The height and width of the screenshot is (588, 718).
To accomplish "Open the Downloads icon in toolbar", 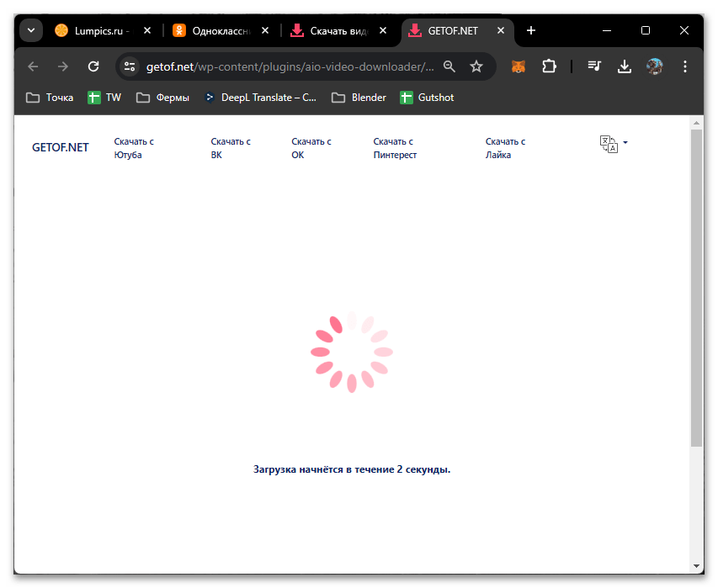I will click(624, 66).
